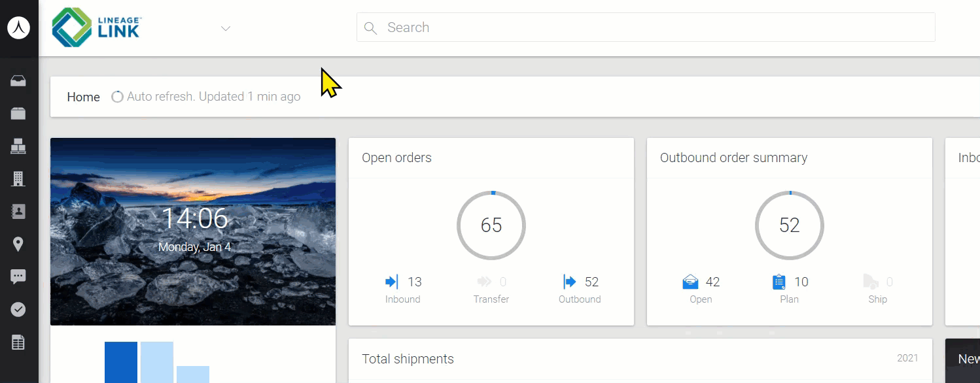
Task: Click the 14:06 clock time
Action: pyautogui.click(x=195, y=219)
